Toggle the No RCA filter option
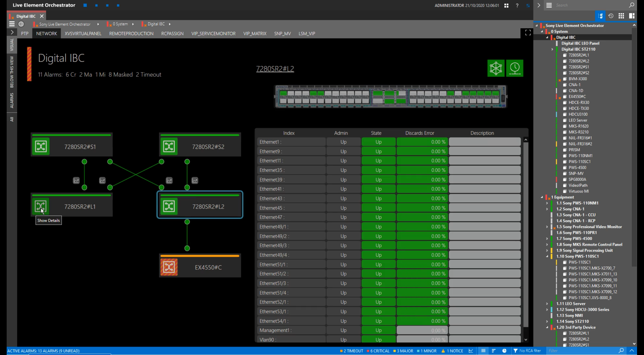644x355 pixels. pyautogui.click(x=527, y=351)
